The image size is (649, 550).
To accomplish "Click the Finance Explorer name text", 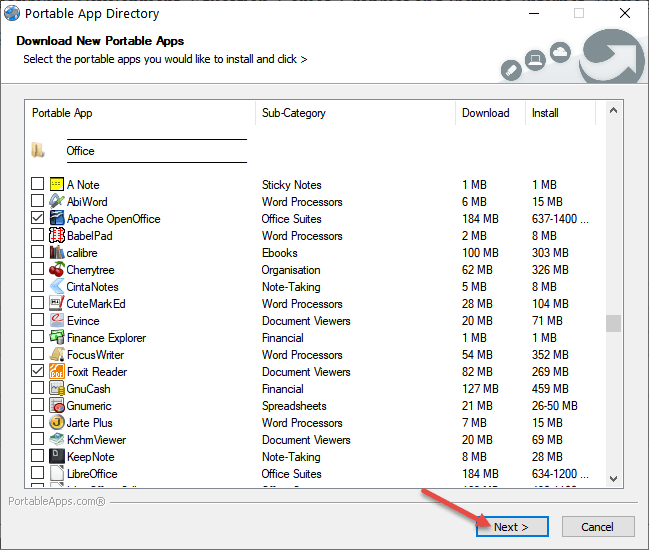I will [x=106, y=338].
